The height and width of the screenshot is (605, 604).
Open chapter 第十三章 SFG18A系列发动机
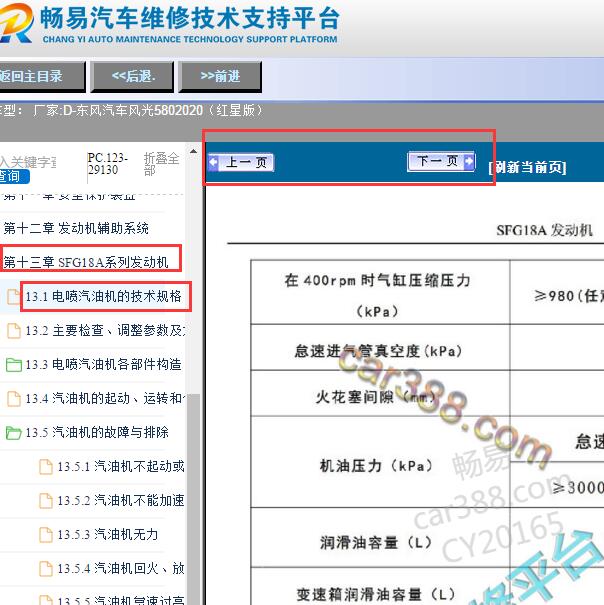click(86, 262)
